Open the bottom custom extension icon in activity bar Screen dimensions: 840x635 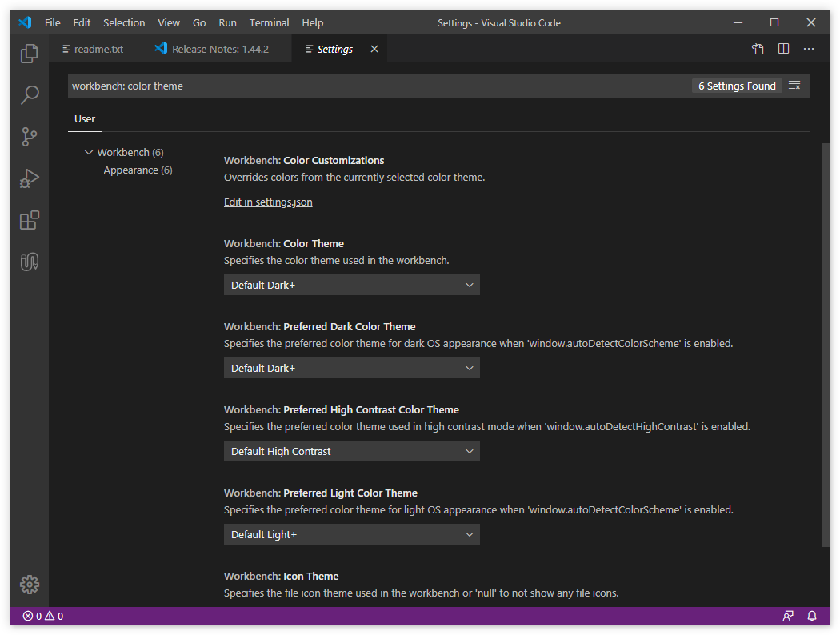click(30, 262)
